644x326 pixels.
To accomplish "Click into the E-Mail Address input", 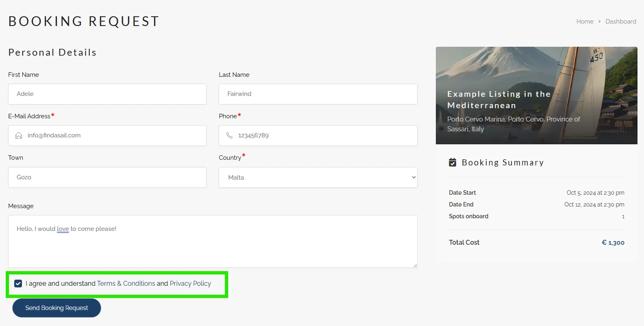I will [114, 136].
